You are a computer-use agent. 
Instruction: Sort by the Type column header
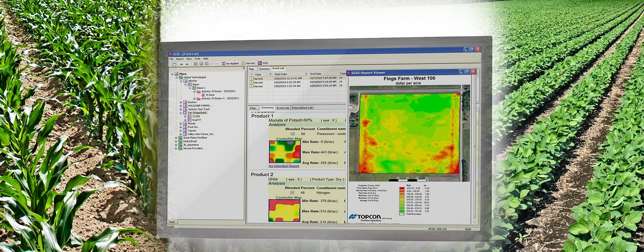[258, 74]
